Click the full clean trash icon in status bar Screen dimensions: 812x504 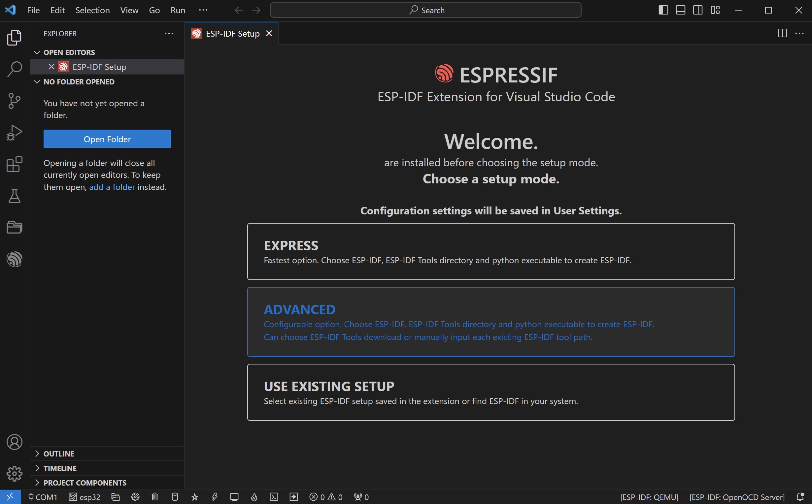(x=155, y=497)
